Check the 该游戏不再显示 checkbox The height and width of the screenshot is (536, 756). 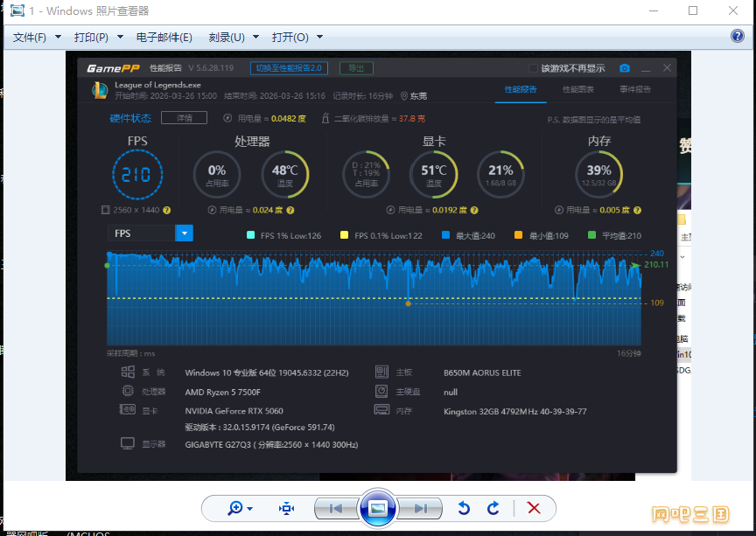point(534,68)
